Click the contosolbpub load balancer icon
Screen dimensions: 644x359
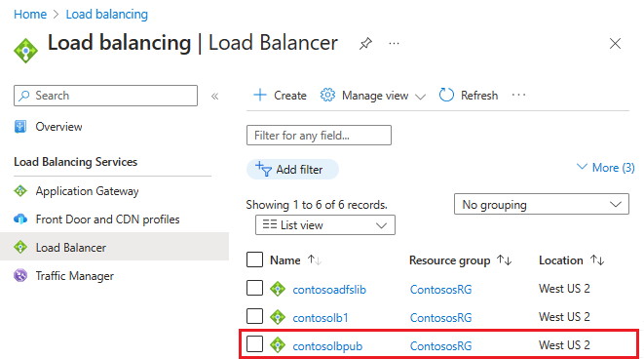[278, 345]
